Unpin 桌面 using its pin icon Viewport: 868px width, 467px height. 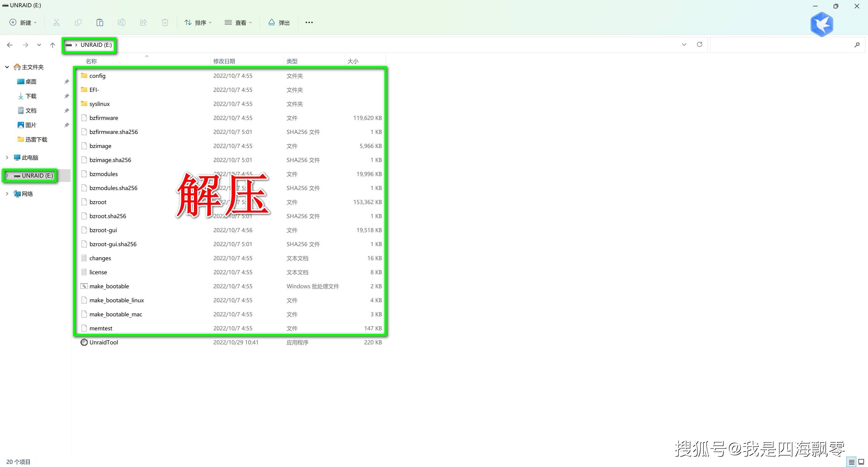tap(67, 82)
